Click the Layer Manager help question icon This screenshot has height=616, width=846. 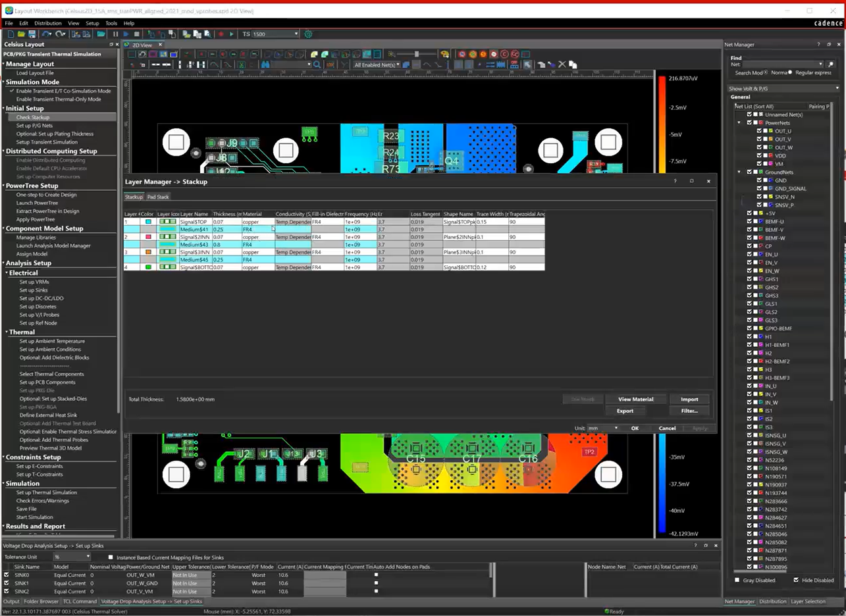click(675, 181)
